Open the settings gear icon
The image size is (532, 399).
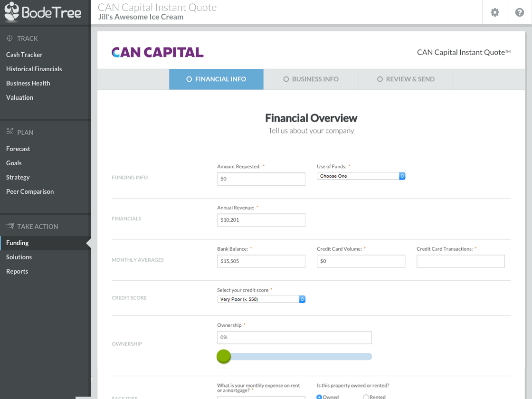[x=494, y=12]
